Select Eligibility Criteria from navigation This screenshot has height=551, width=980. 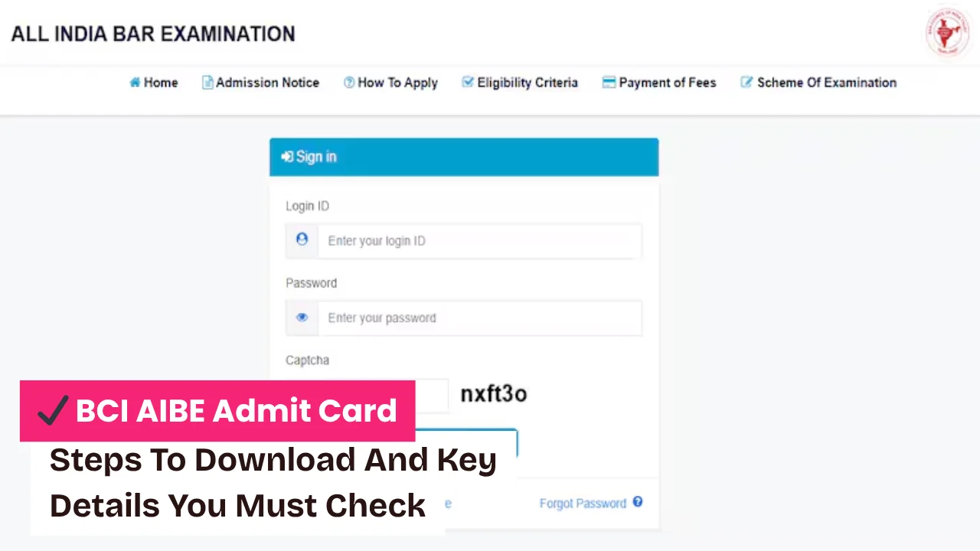click(528, 82)
